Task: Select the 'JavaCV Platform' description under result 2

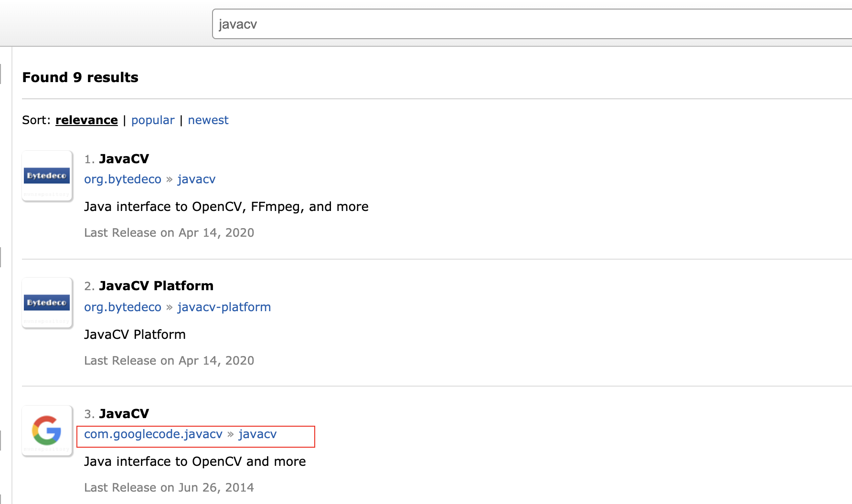Action: pyautogui.click(x=135, y=335)
